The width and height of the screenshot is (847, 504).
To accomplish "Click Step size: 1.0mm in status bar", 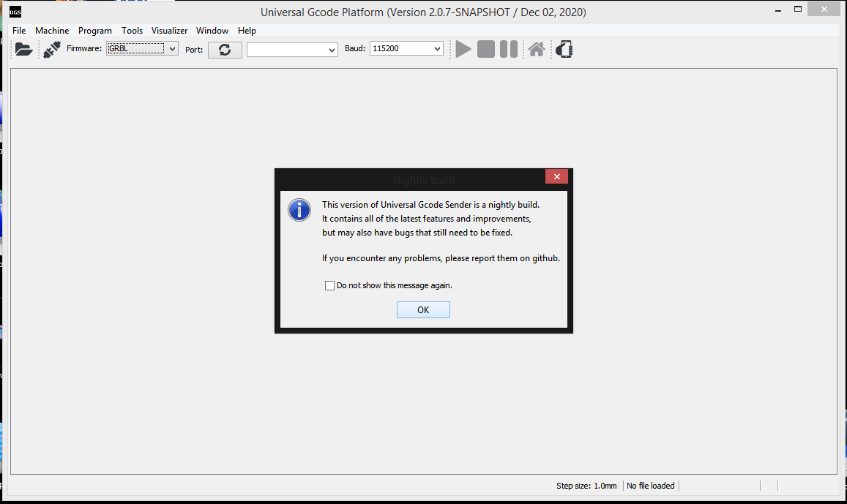I will click(586, 486).
